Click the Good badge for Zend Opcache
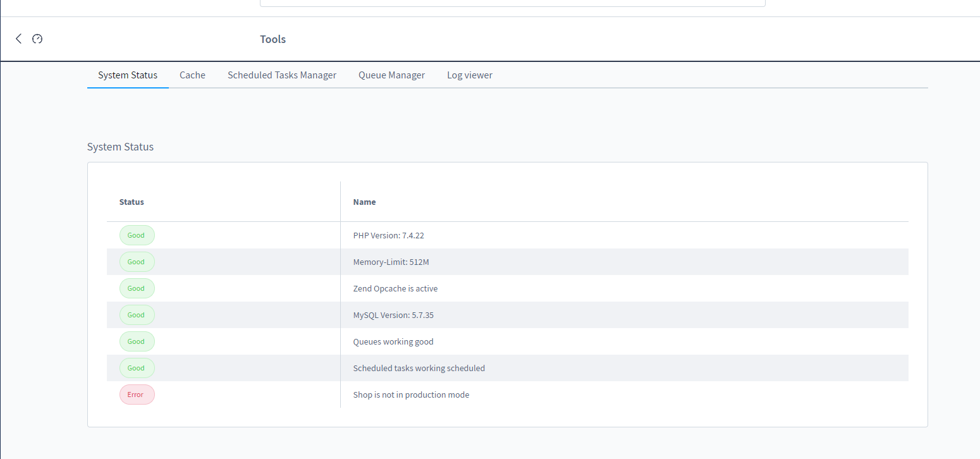The image size is (980, 459). [x=137, y=288]
